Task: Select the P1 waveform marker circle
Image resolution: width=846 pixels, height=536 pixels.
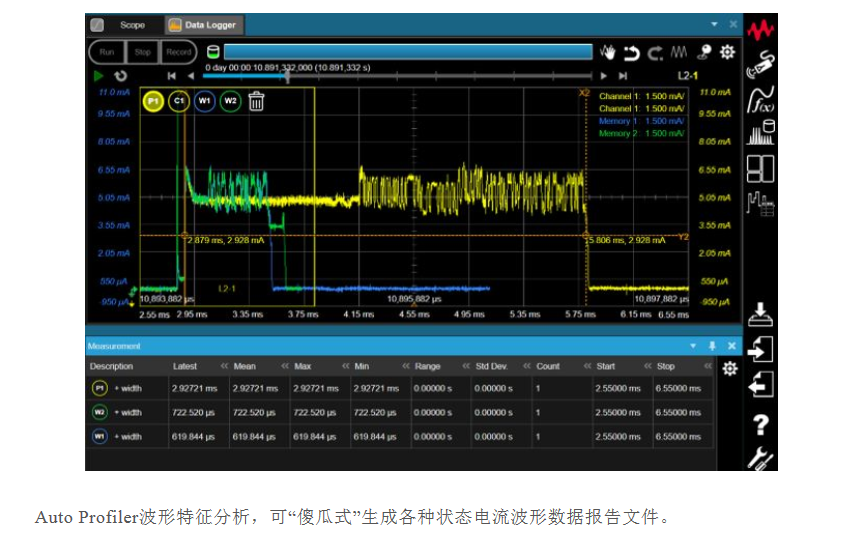Action: pos(153,101)
